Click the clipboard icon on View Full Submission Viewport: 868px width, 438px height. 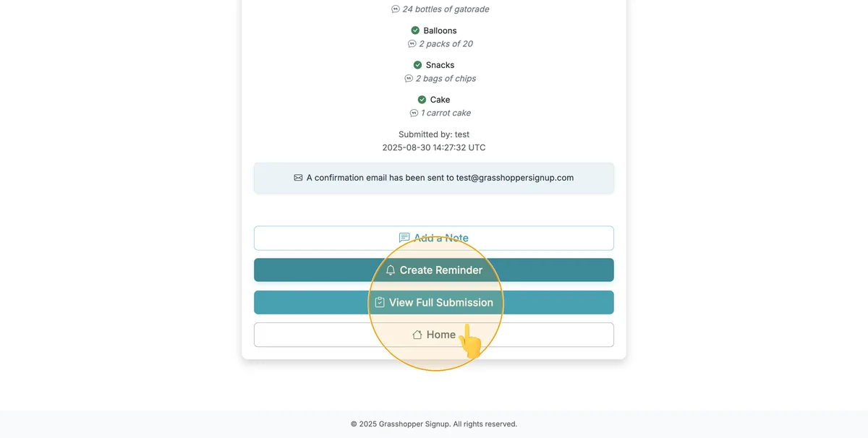(380, 302)
